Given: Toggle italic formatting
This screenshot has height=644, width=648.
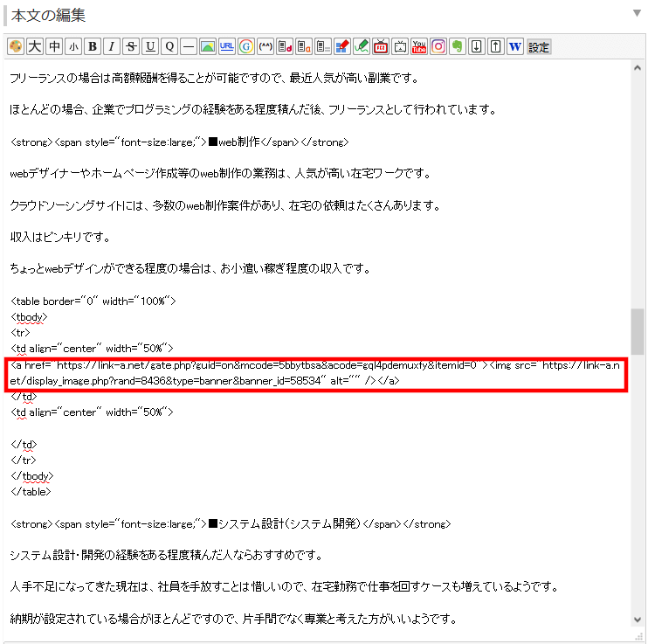Looking at the screenshot, I should pyautogui.click(x=112, y=46).
